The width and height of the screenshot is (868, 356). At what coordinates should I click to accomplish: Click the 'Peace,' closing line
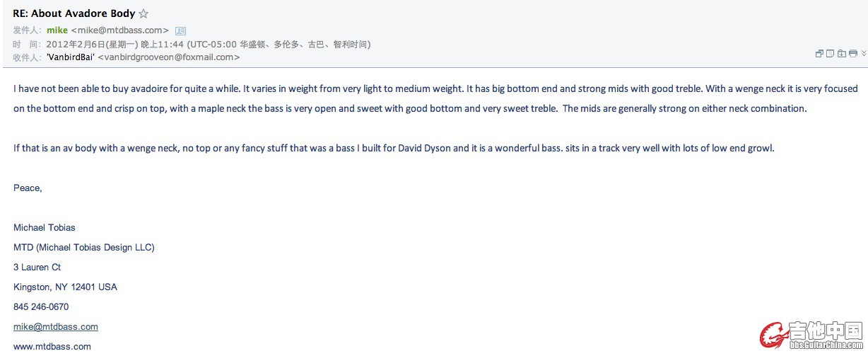(x=28, y=188)
